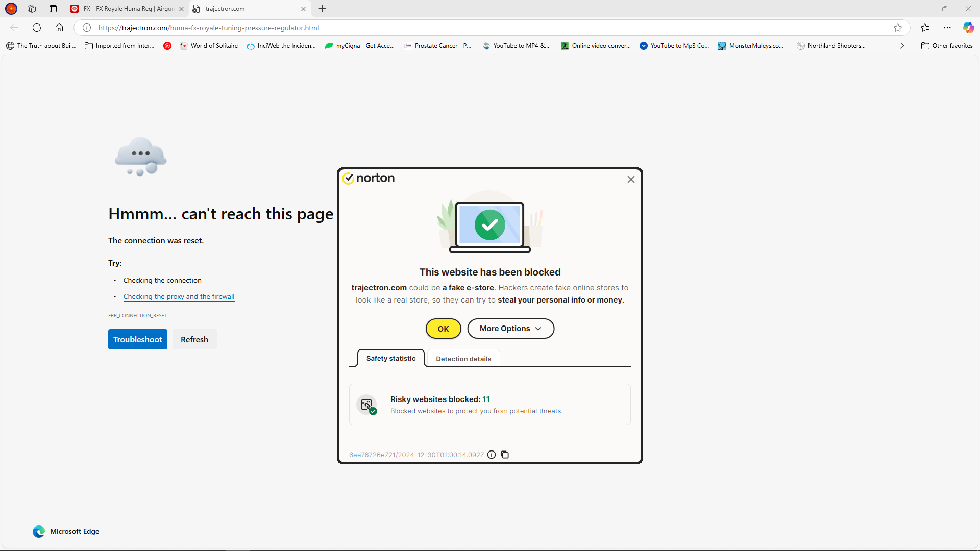Click the ERR_CONNECTION_RESET error code text
This screenshot has width=980, height=551.
(137, 315)
